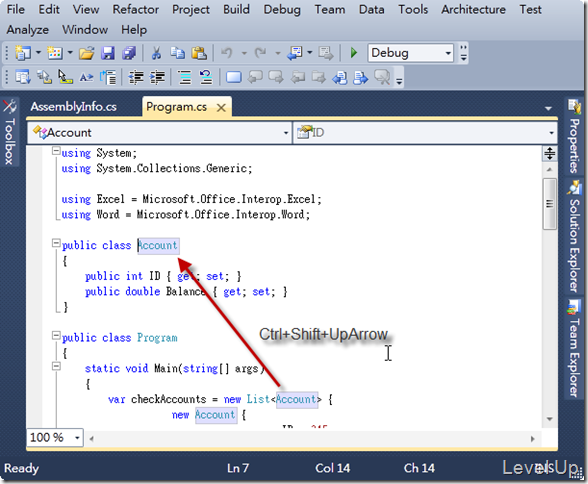Comment out the selected lines icon

[x=184, y=78]
